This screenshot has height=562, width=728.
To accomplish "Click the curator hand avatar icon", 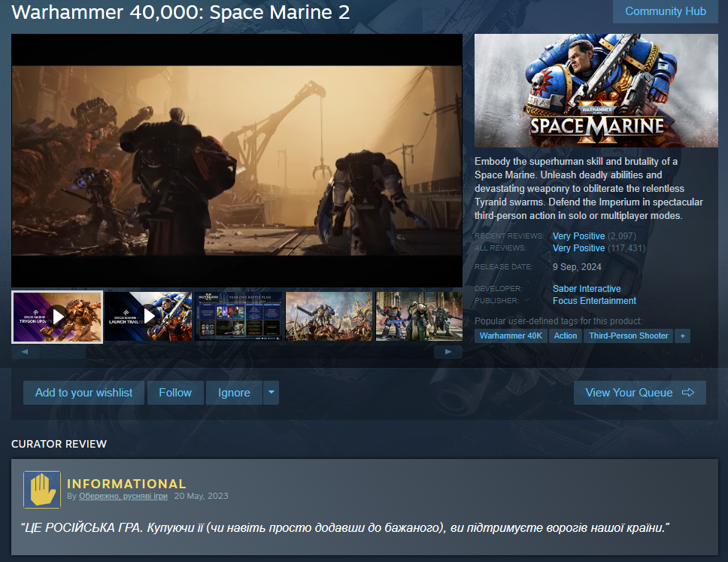I will (x=42, y=490).
